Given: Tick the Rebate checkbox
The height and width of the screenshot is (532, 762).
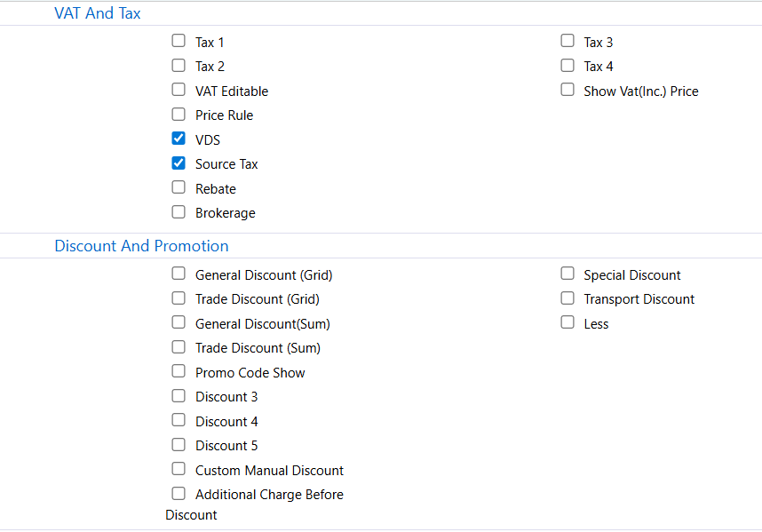Looking at the screenshot, I should [179, 187].
